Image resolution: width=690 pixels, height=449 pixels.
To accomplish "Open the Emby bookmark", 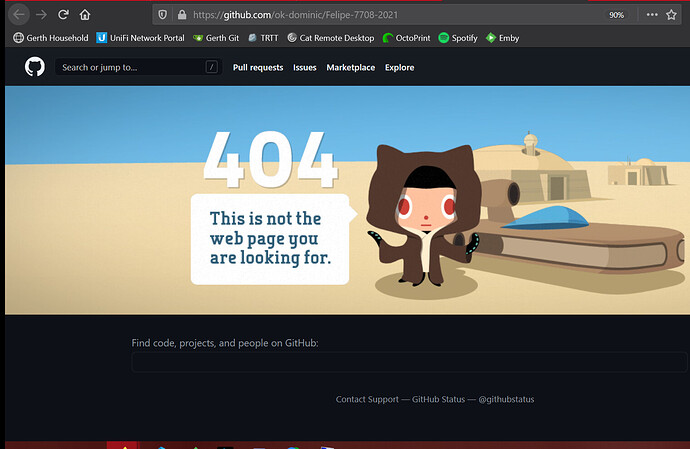I will pos(502,38).
